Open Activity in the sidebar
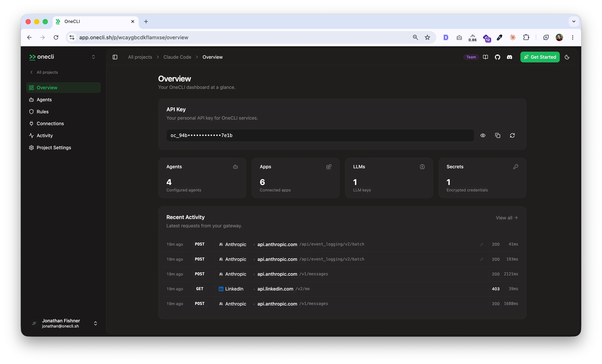This screenshot has width=602, height=364. [64, 136]
